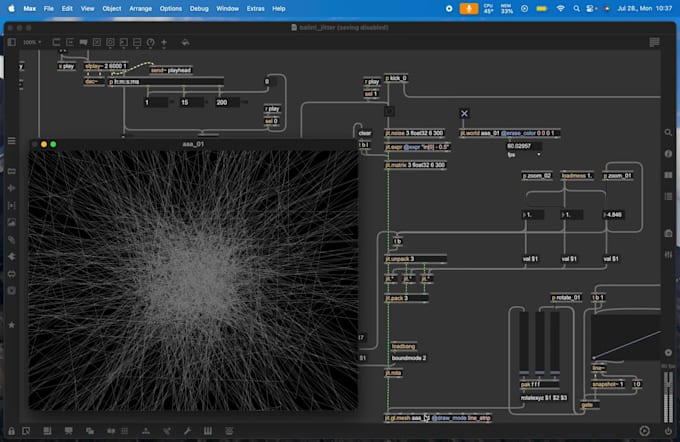680x442 pixels.
Task: Add a button object from the top toolbar
Action: coord(110,42)
